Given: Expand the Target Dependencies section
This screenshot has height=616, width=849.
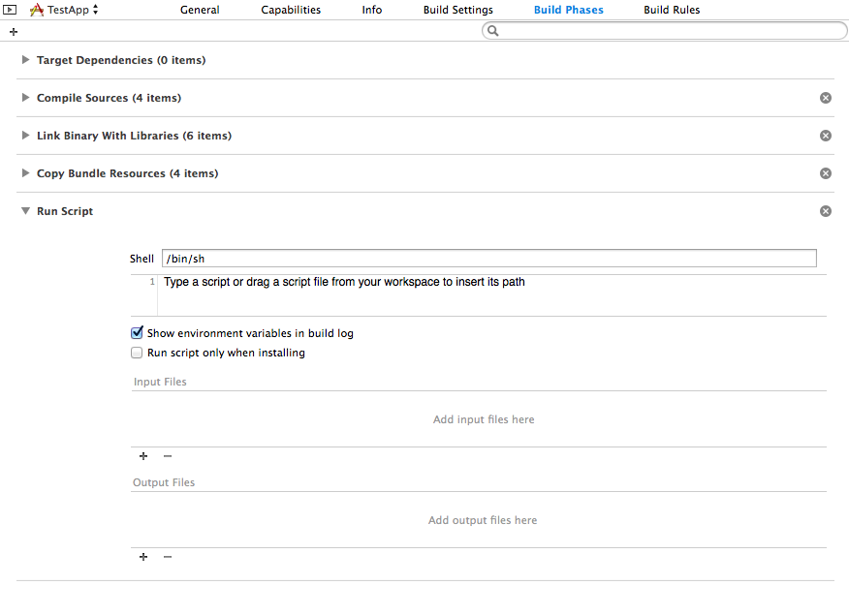Looking at the screenshot, I should pos(26,60).
